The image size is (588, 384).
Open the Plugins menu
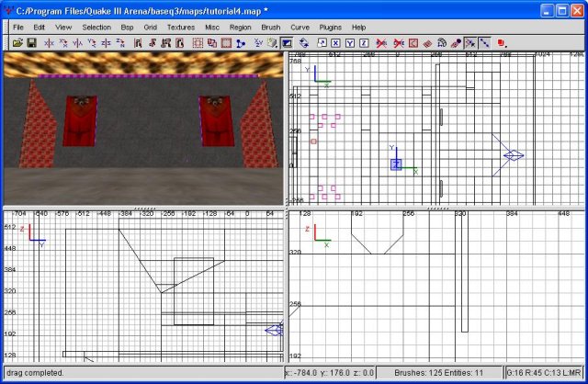(x=331, y=28)
